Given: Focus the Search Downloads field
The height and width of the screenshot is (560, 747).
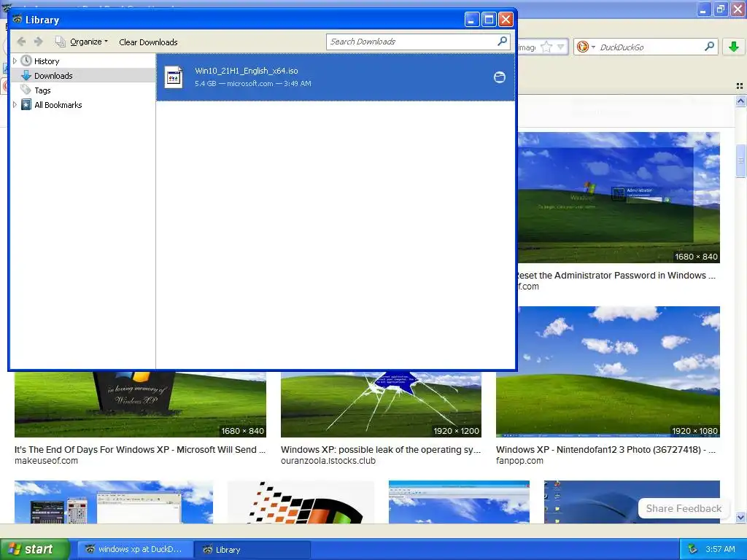Looking at the screenshot, I should point(418,42).
